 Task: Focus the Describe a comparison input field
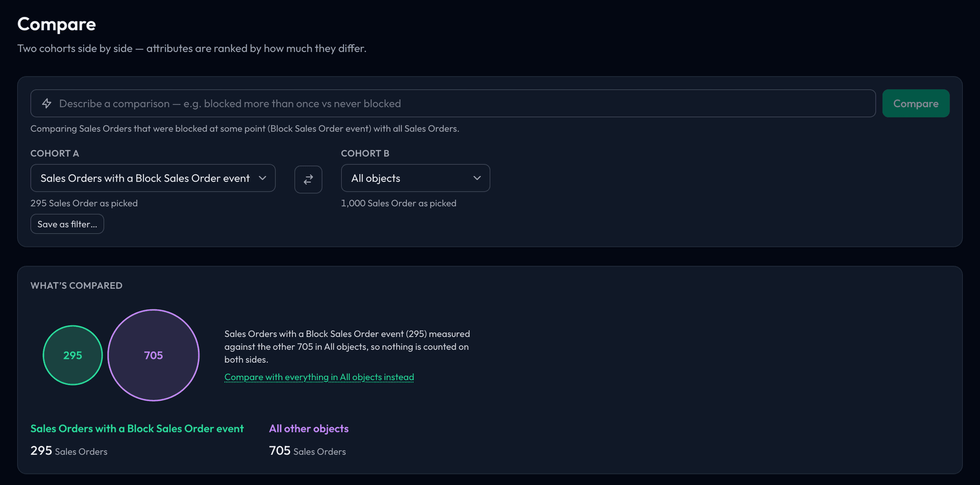pyautogui.click(x=453, y=104)
